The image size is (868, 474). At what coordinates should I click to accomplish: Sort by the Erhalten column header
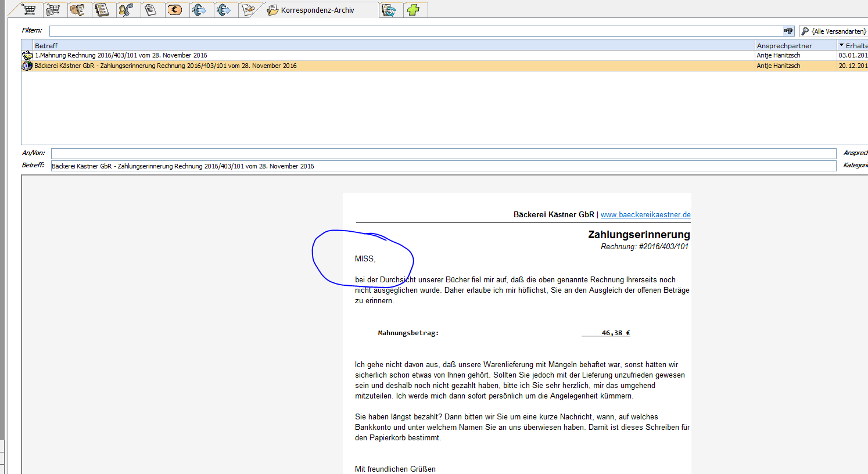(x=855, y=45)
